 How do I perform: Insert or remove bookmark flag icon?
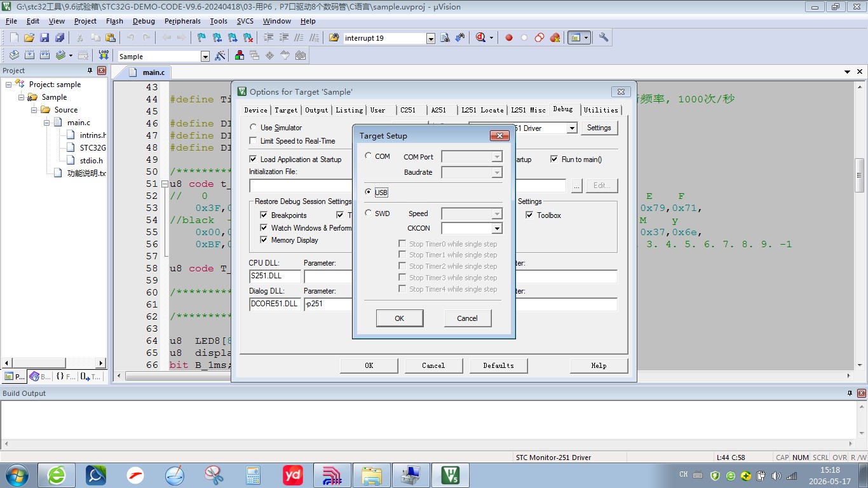click(201, 38)
